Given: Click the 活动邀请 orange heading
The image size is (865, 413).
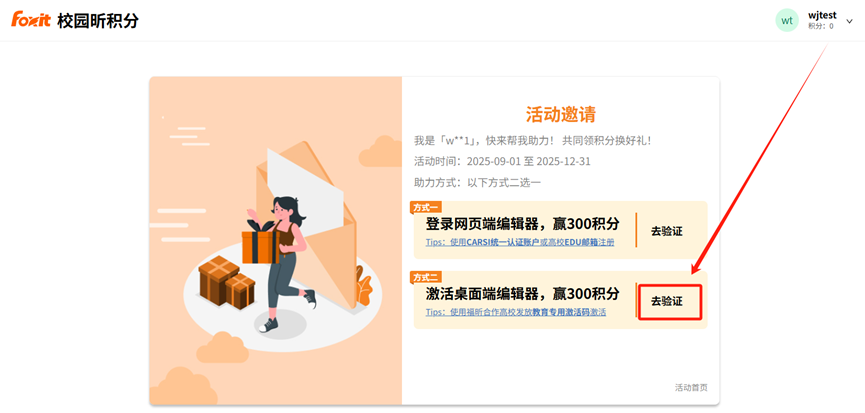Looking at the screenshot, I should point(560,114).
